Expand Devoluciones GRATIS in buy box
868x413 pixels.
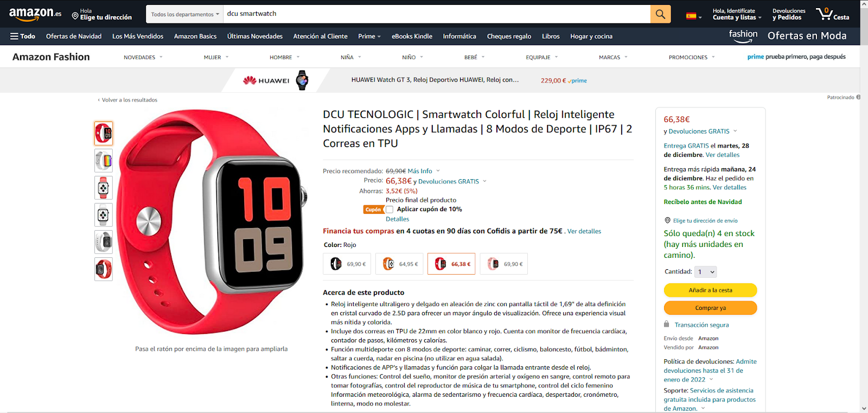[703, 131]
